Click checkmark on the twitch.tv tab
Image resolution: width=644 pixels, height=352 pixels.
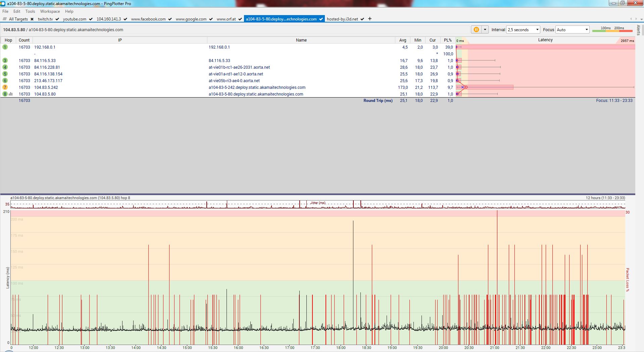coord(57,19)
